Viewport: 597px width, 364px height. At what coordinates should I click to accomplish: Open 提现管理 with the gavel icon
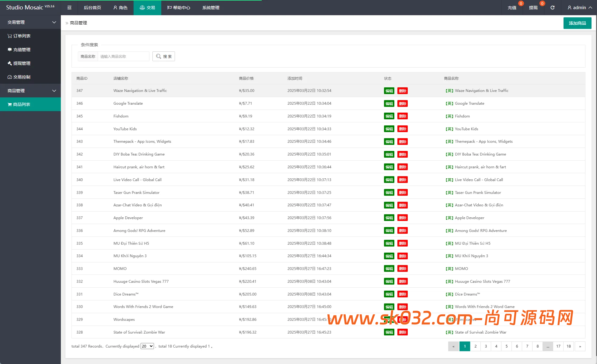point(21,63)
